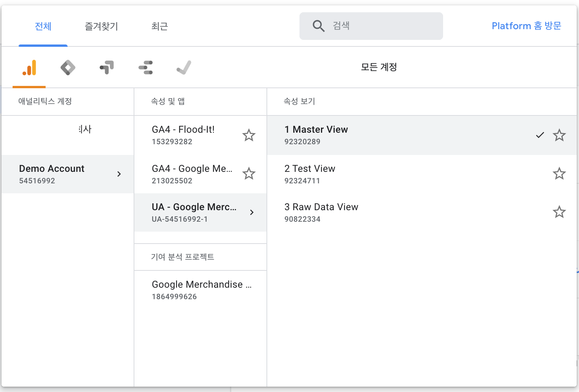Open the 최근 tab
579x392 pixels.
point(160,26)
